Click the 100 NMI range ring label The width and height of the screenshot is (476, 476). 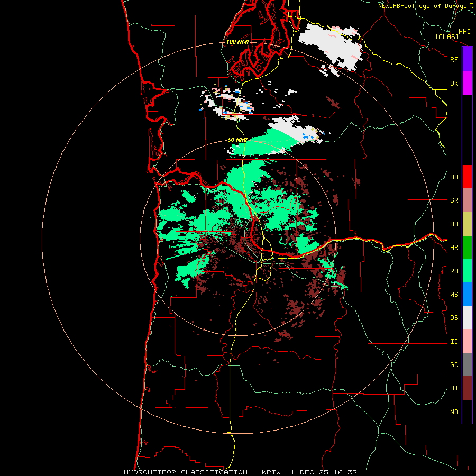tap(237, 42)
